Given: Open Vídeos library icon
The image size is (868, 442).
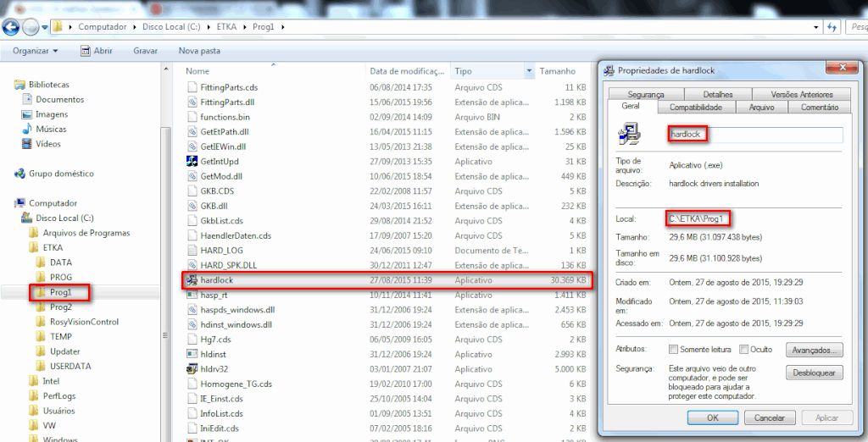Looking at the screenshot, I should [x=26, y=144].
